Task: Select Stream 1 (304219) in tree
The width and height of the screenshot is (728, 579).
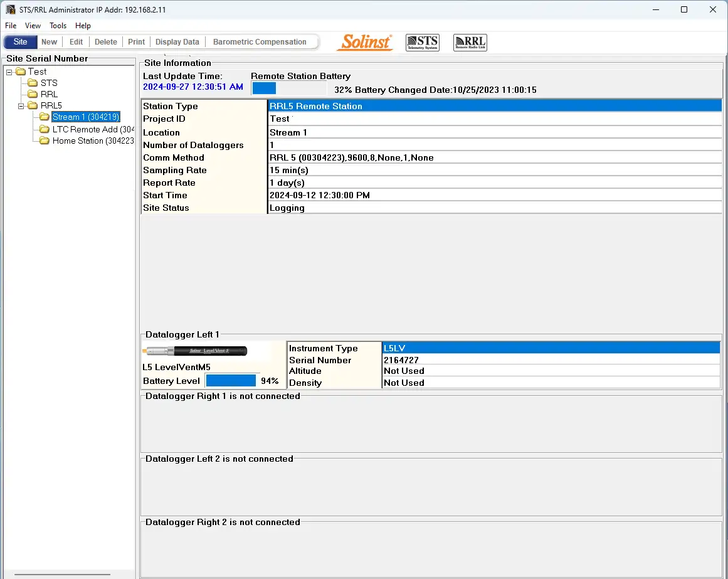Action: (85, 117)
